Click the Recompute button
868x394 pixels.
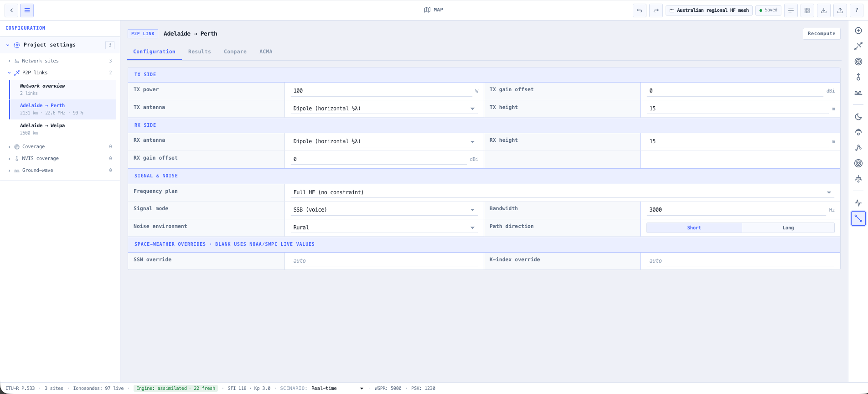(x=821, y=33)
